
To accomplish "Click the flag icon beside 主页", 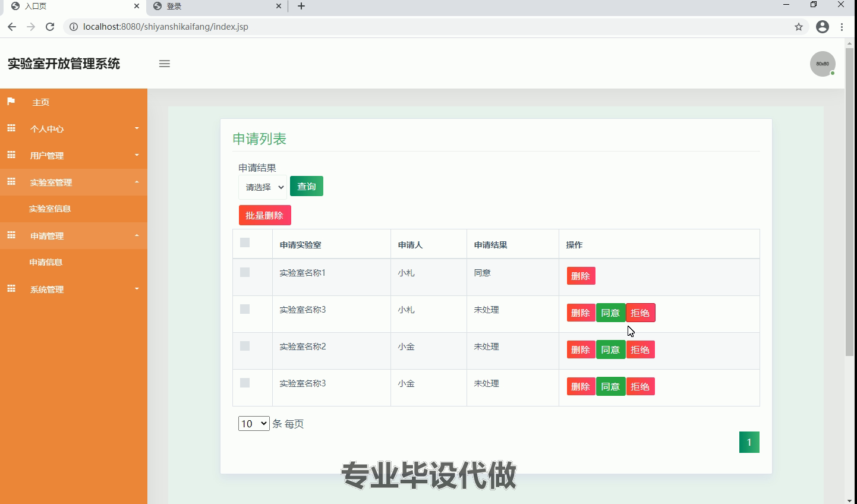I will click(x=11, y=102).
